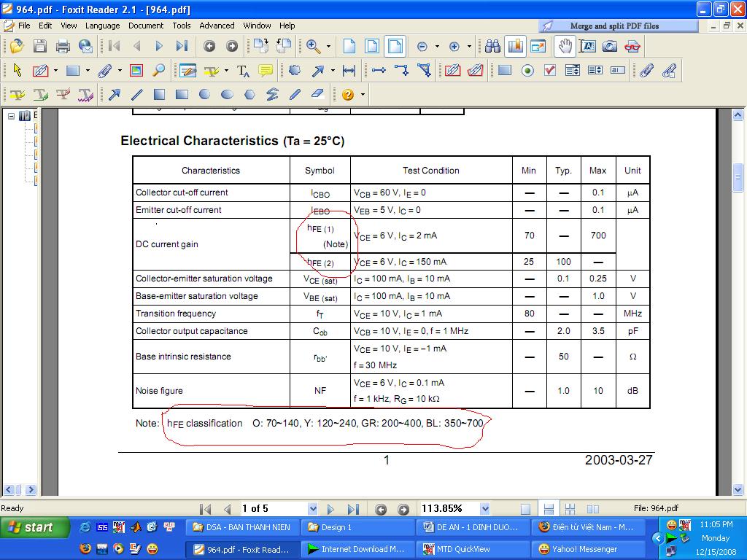Open the Advanced menu
This screenshot has width=747, height=560.
click(217, 26)
